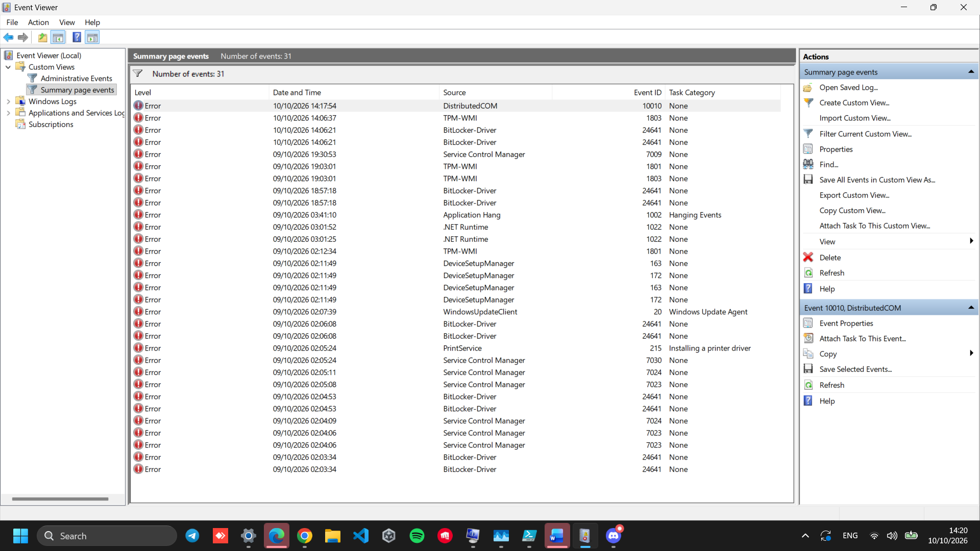
Task: Select the Application Hang event row
Action: (456, 215)
